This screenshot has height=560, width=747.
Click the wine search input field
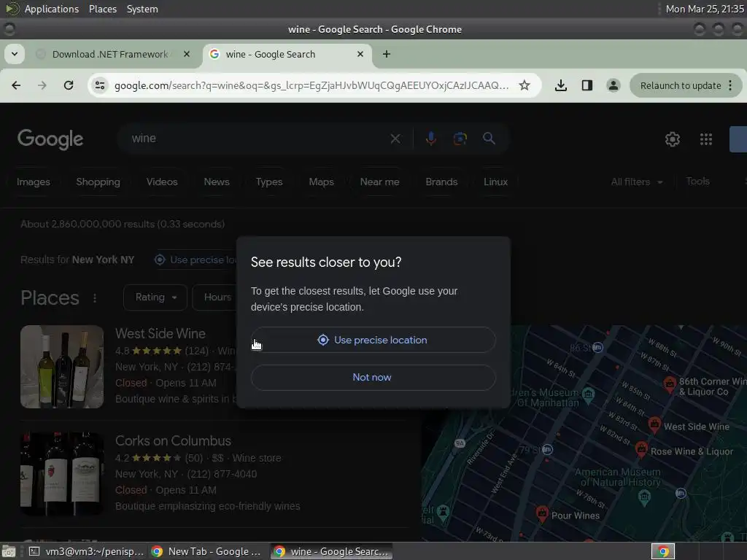(x=258, y=139)
